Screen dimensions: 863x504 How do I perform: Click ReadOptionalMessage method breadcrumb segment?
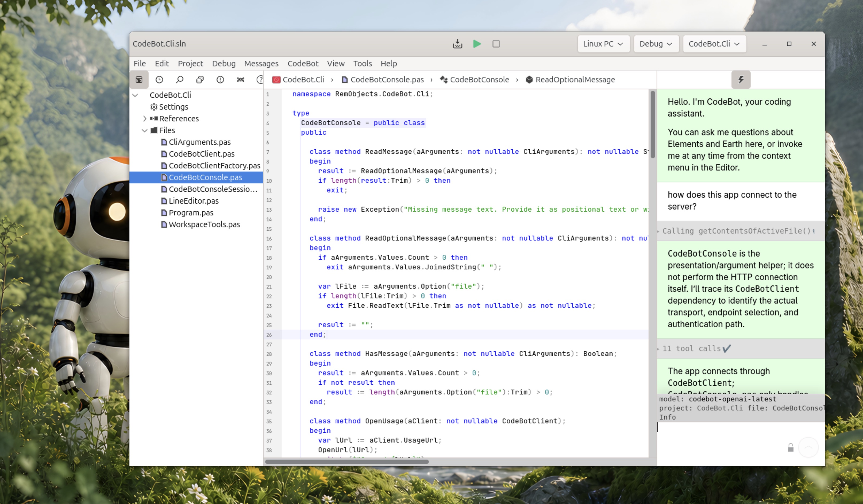575,79
